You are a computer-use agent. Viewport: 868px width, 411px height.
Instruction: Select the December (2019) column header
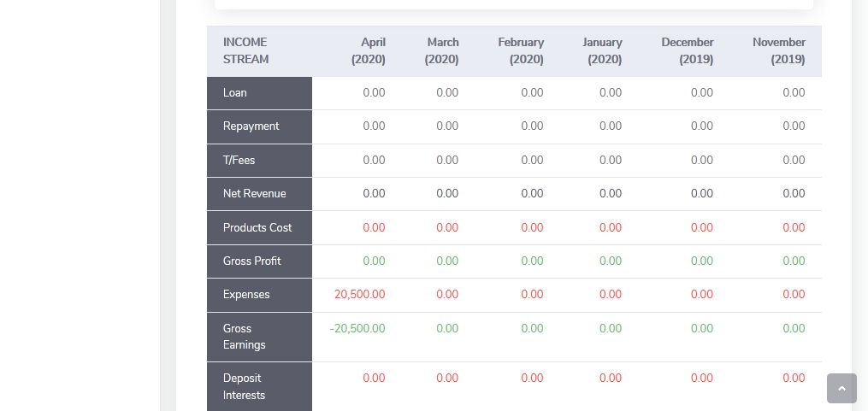click(687, 51)
